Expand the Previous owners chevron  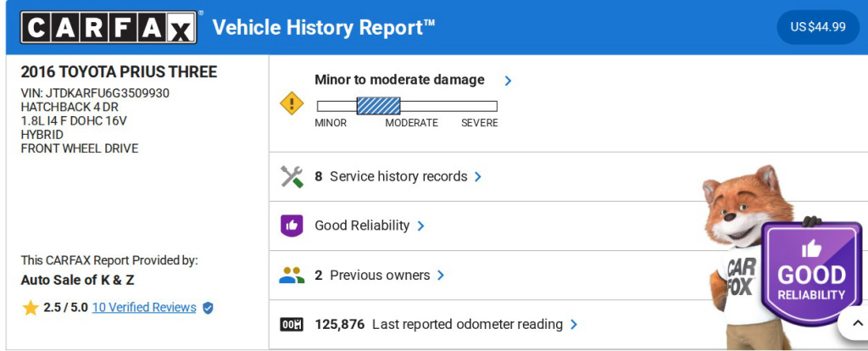[441, 276]
